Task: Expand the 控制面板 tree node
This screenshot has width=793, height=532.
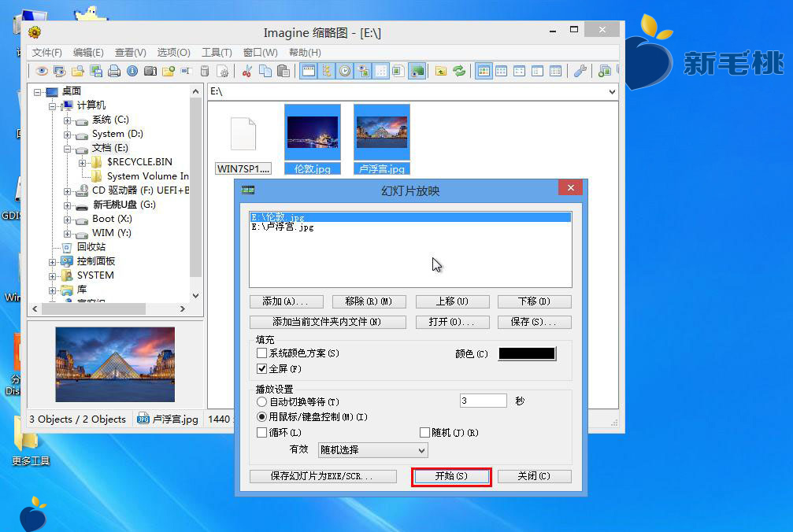Action: click(x=52, y=262)
